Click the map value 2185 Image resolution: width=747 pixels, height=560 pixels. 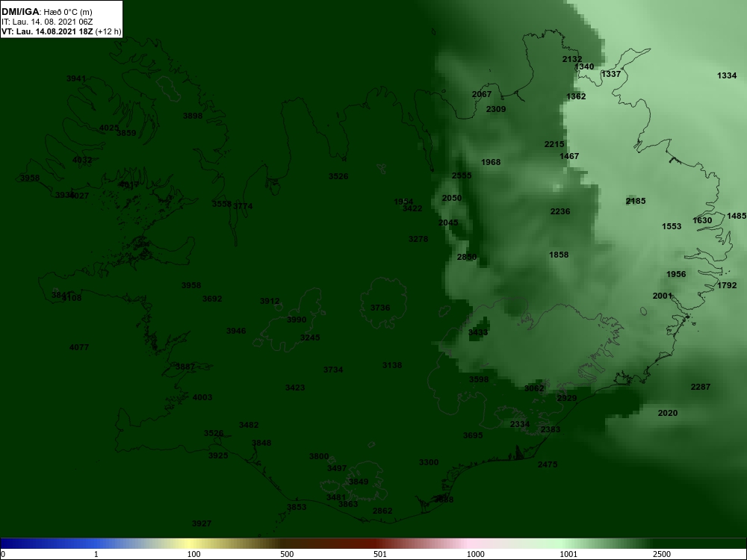(636, 201)
